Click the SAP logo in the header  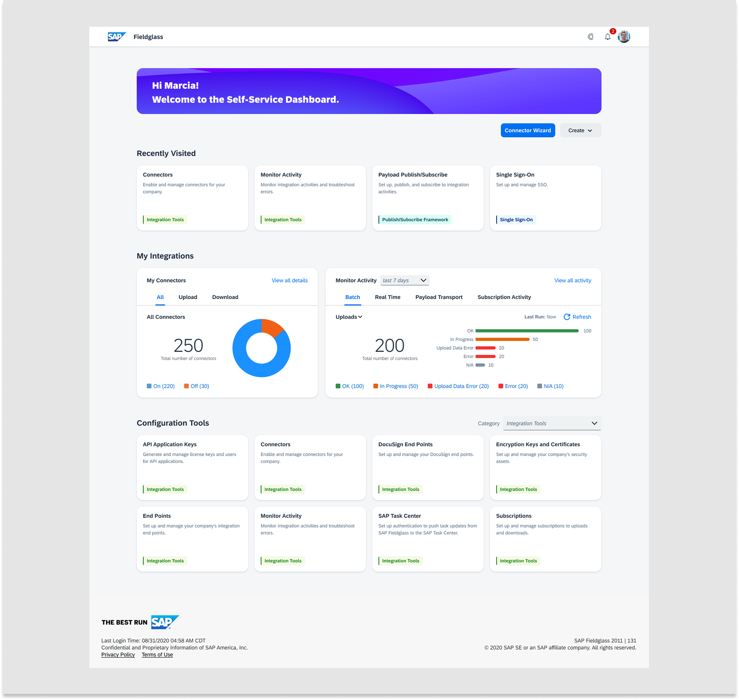pyautogui.click(x=116, y=37)
